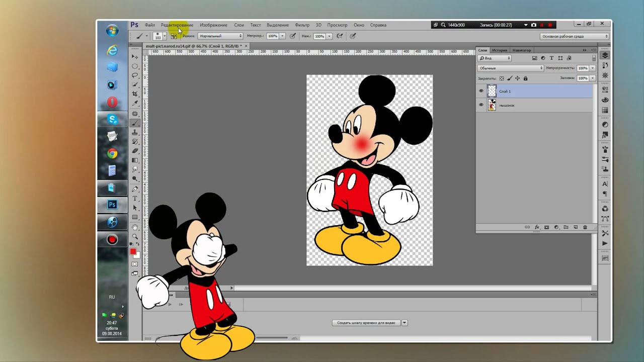Open the Режим blend mode dropdown
The height and width of the screenshot is (362, 644).
tap(220, 36)
